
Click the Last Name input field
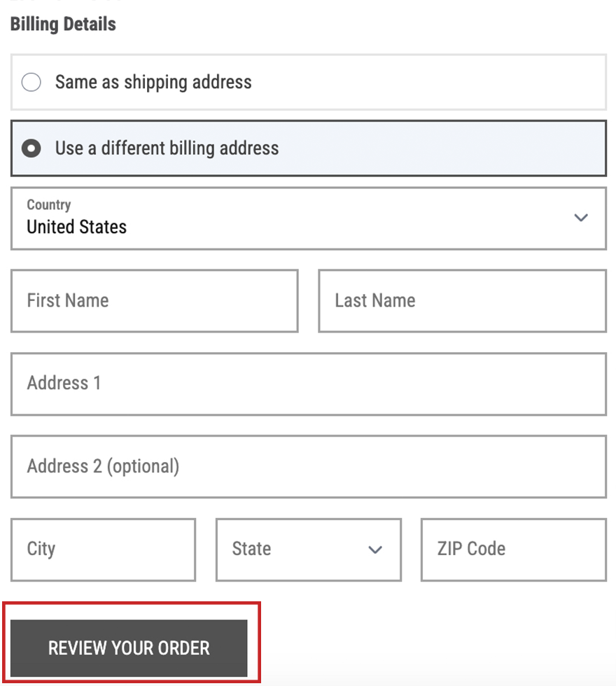[462, 301]
